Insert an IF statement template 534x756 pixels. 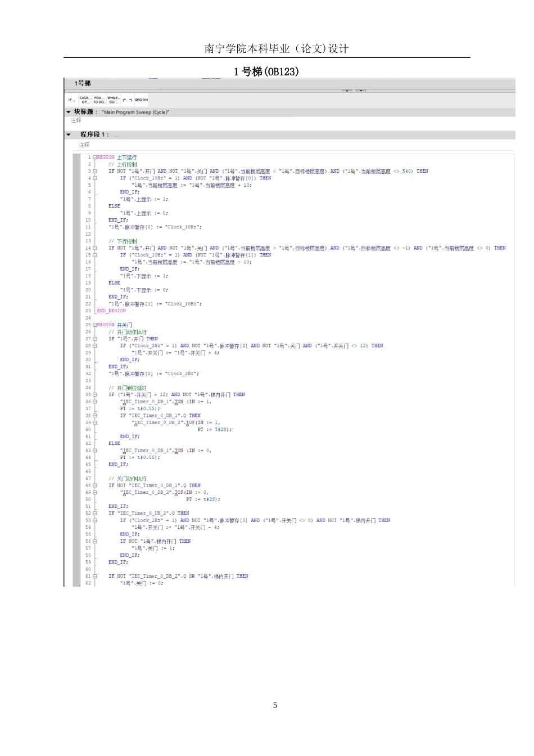coord(71,100)
